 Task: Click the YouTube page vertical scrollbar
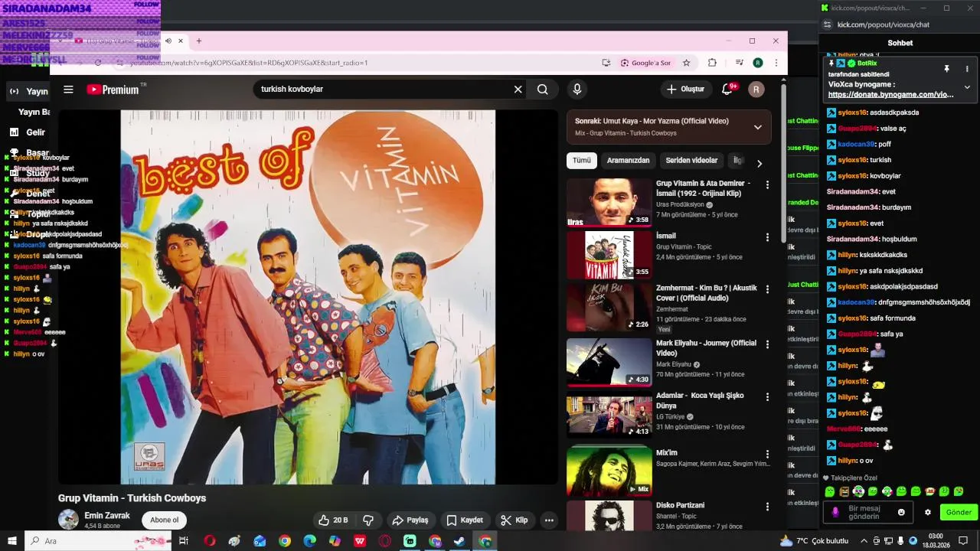(x=783, y=163)
